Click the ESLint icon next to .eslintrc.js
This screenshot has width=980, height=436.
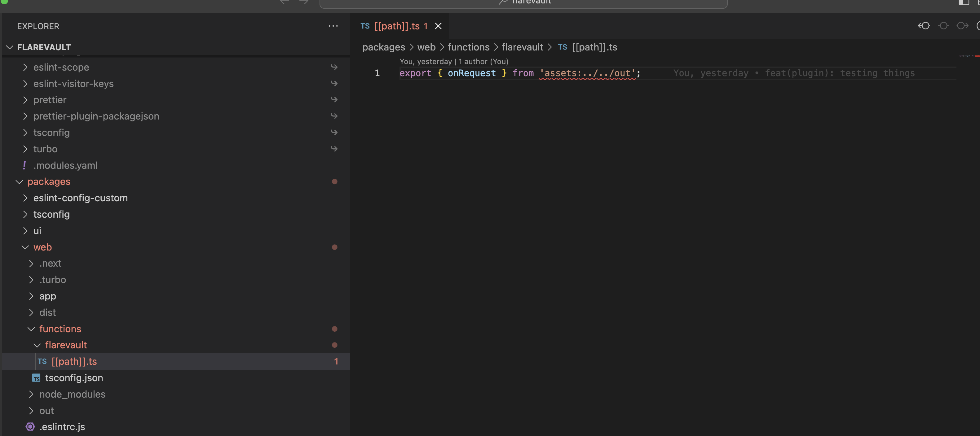tap(30, 426)
